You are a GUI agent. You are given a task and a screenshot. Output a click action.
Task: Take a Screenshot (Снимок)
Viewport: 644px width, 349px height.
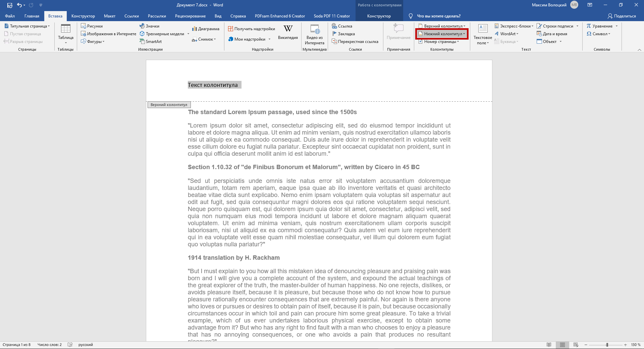pos(204,39)
